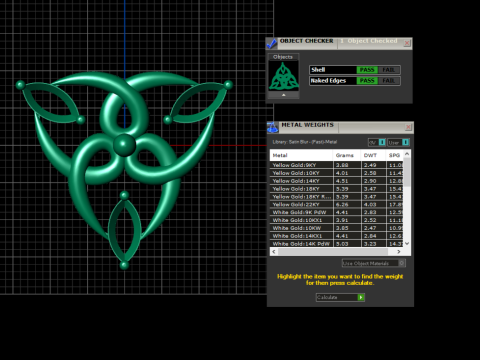Image resolution: width=480 pixels, height=360 pixels.
Task: Select the Yellow Gold:22KY row
Action: tap(337, 204)
